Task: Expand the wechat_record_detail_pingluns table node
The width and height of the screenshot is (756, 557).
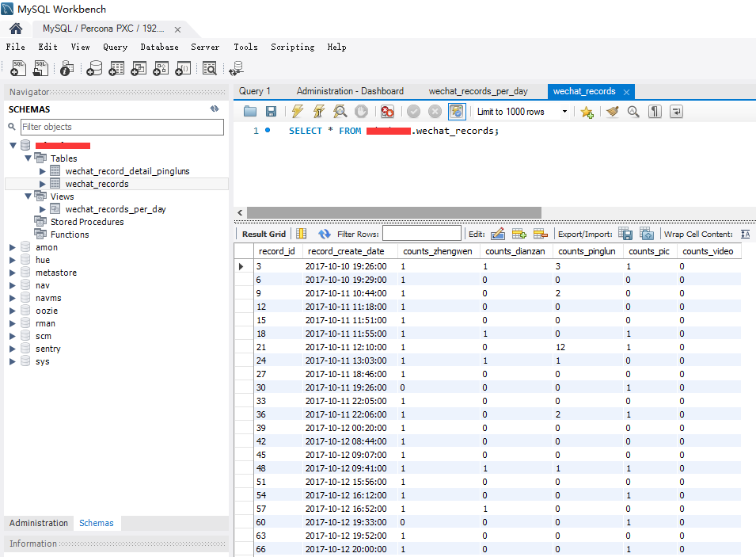Action: pos(43,171)
